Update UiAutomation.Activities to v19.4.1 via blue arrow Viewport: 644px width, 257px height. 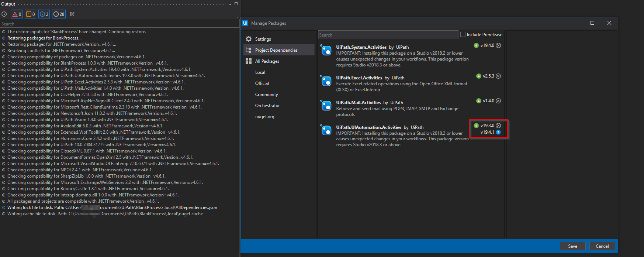click(x=498, y=132)
